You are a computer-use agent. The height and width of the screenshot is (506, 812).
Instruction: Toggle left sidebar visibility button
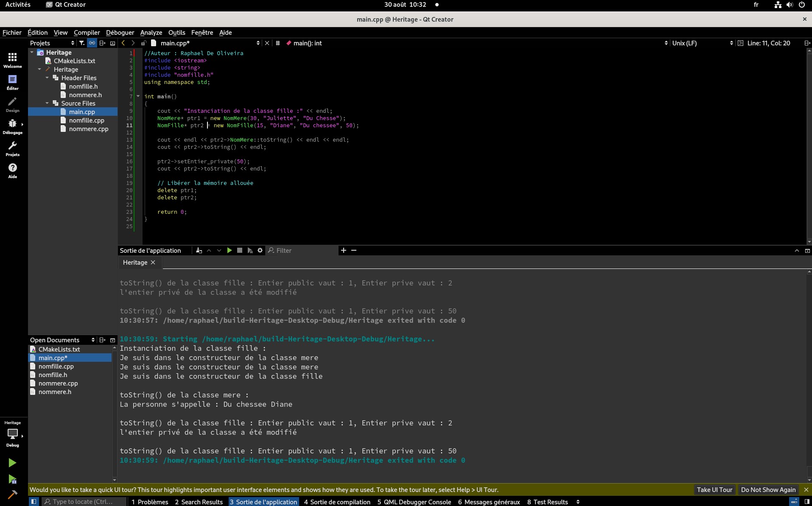click(34, 501)
